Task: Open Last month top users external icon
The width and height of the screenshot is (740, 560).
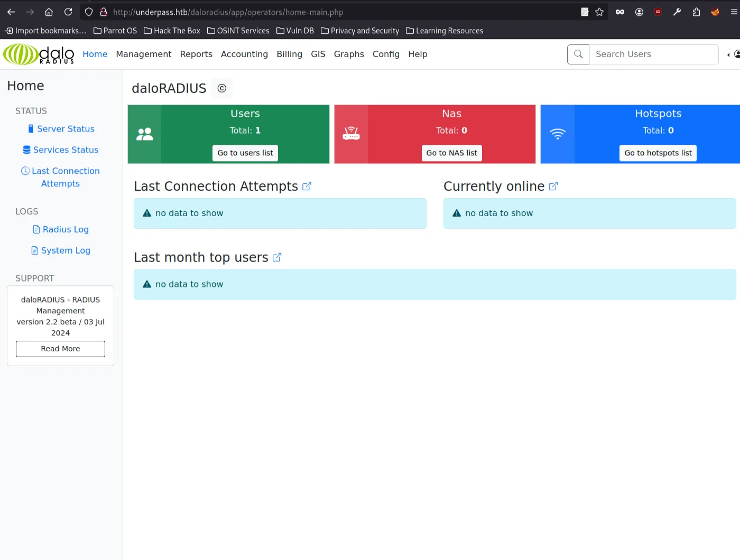Action: (x=277, y=257)
